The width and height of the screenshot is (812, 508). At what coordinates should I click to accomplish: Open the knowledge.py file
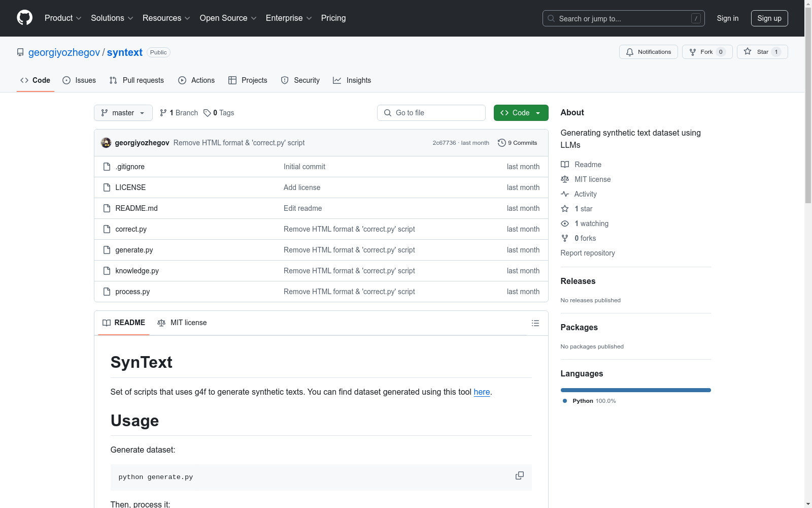point(137,271)
